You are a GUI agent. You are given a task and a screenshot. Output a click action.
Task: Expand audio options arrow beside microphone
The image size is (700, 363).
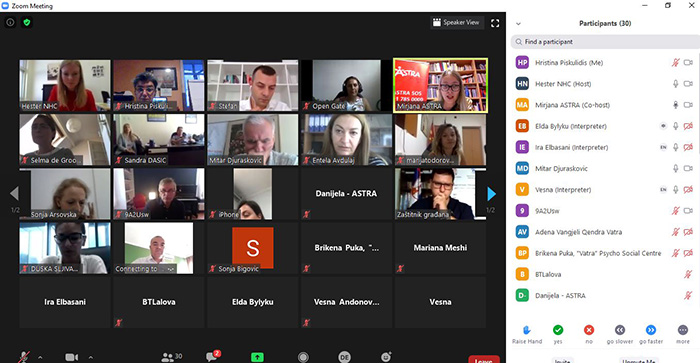click(x=40, y=357)
